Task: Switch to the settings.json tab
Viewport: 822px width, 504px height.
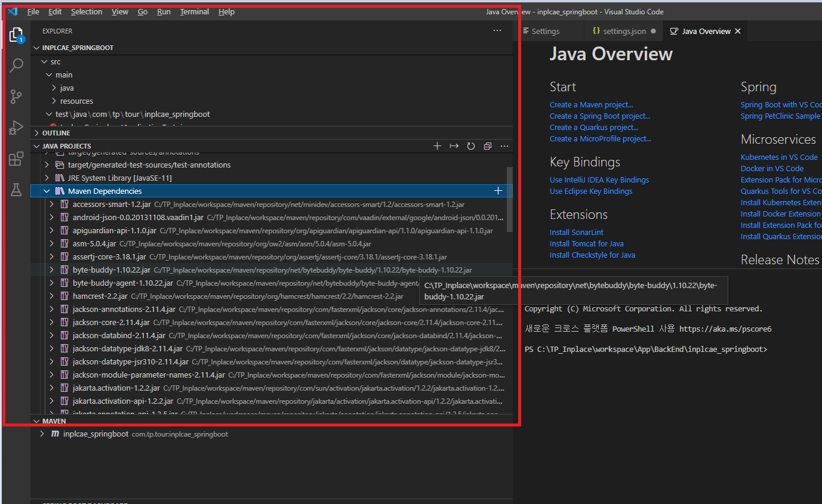Action: (624, 31)
